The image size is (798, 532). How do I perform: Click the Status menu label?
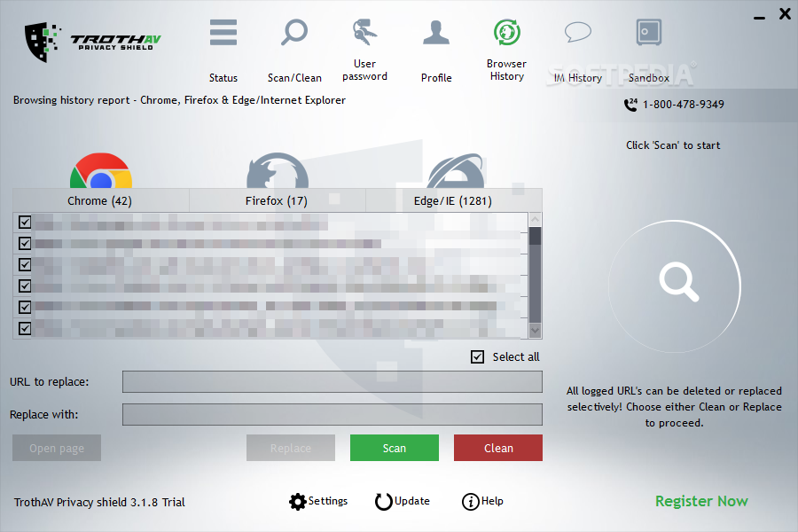coord(223,78)
